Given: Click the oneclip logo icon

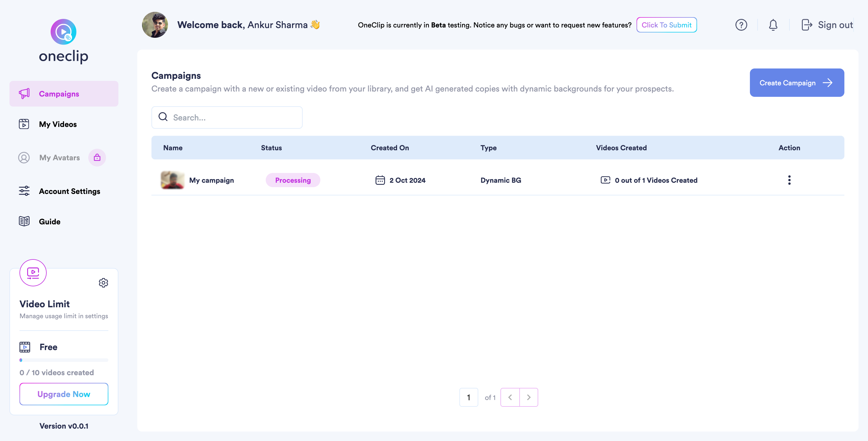Looking at the screenshot, I should pyautogui.click(x=63, y=32).
